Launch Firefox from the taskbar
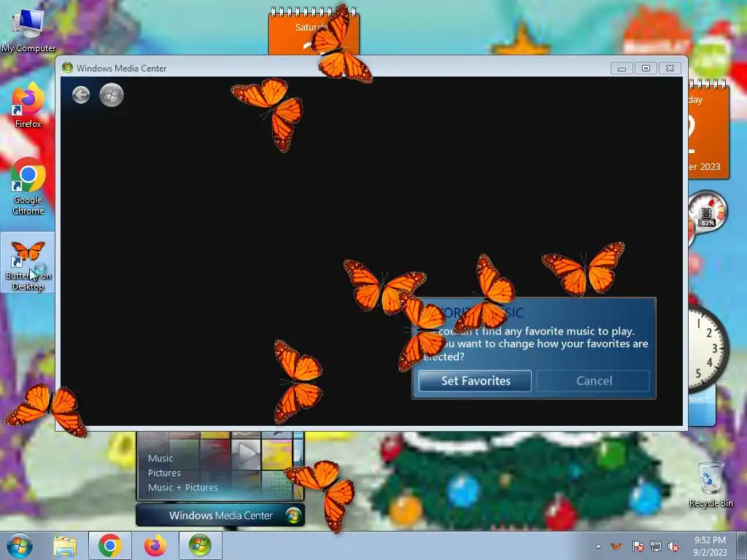Screen dimensions: 747x560 pyautogui.click(x=155, y=545)
